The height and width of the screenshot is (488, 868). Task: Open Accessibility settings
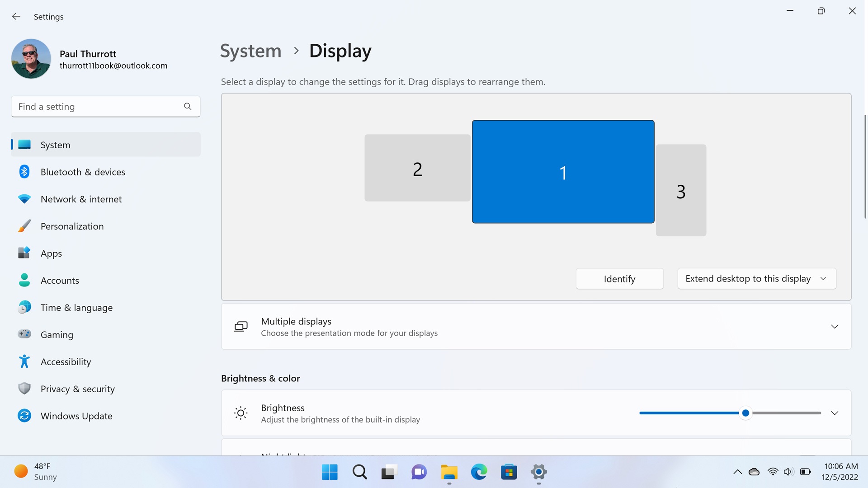click(66, 362)
